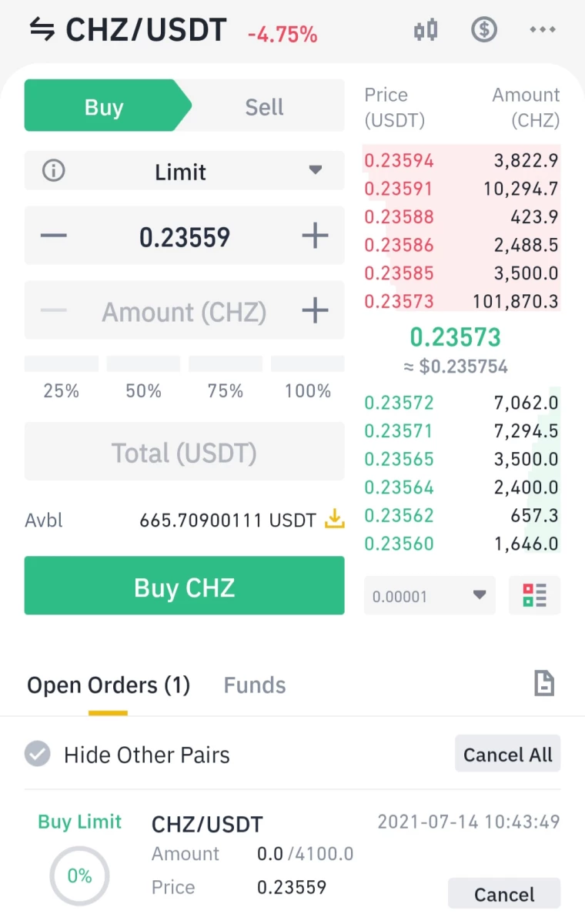Click the Limit order info icon
The width and height of the screenshot is (585, 924).
pos(53,171)
